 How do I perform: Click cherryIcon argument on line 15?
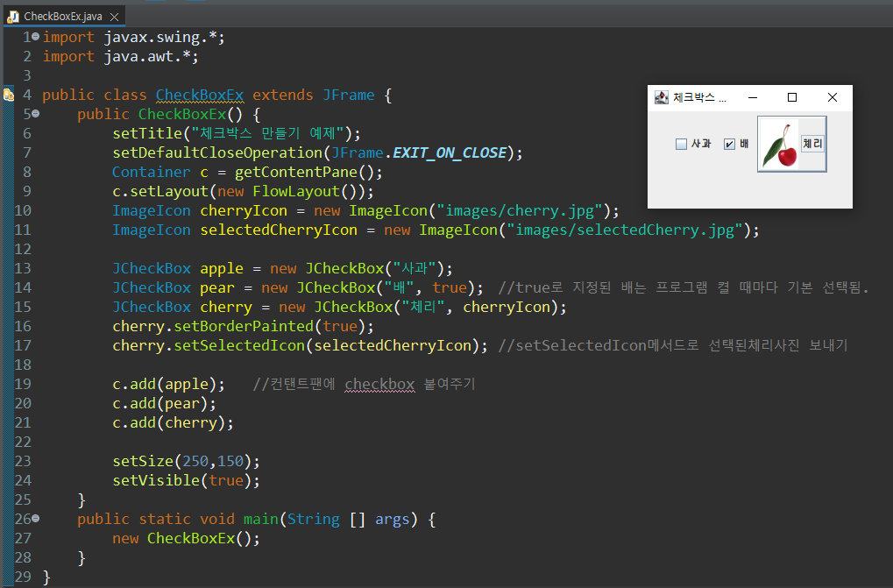coord(507,307)
